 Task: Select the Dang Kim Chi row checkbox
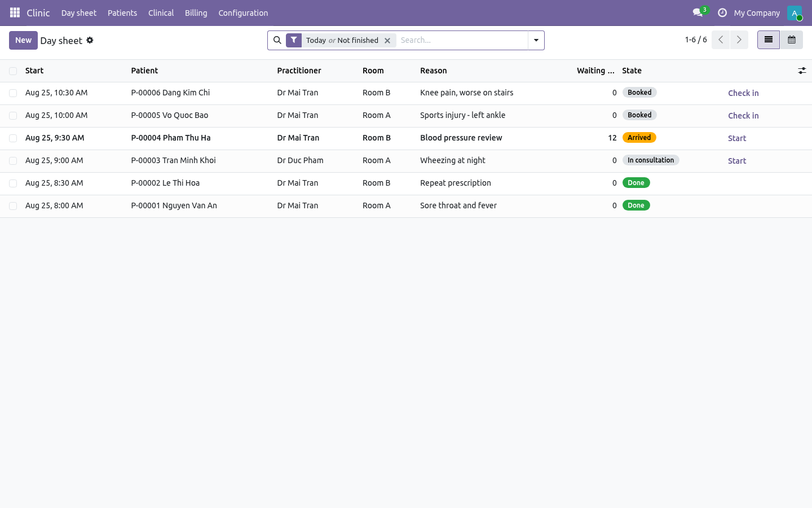tap(13, 93)
